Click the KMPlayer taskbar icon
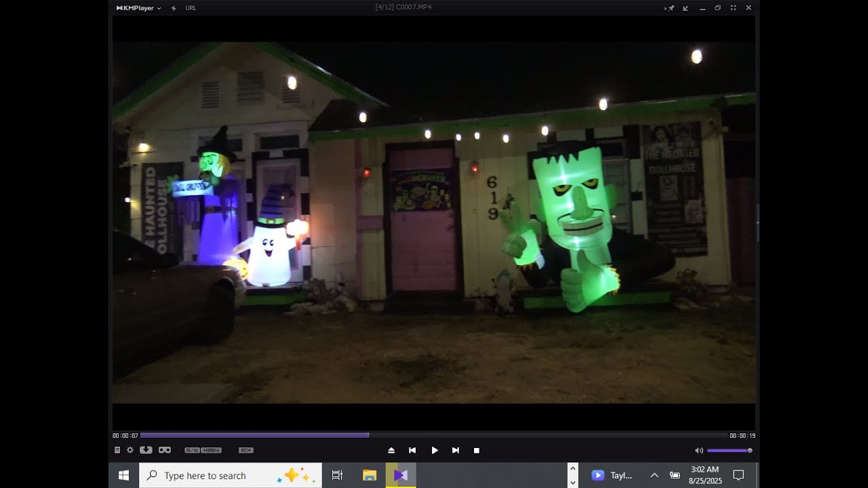The height and width of the screenshot is (488, 868). (x=401, y=475)
